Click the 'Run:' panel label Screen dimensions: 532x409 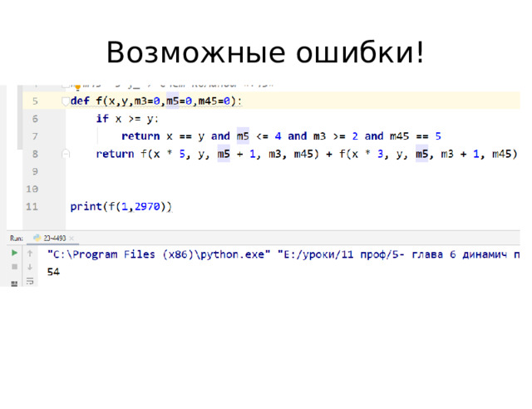coord(17,239)
